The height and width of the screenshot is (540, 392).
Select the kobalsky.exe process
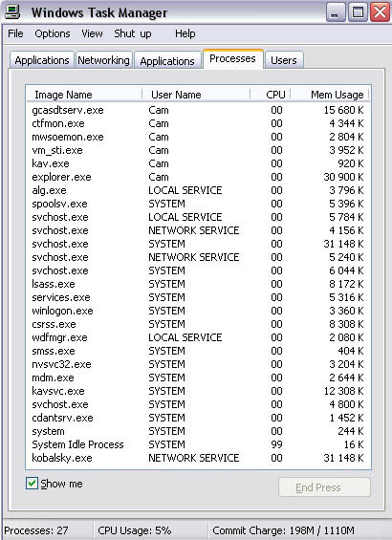198,458
